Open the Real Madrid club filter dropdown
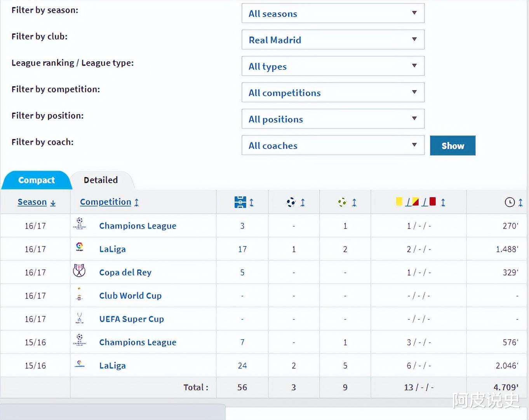Image resolution: width=529 pixels, height=420 pixels. (333, 40)
